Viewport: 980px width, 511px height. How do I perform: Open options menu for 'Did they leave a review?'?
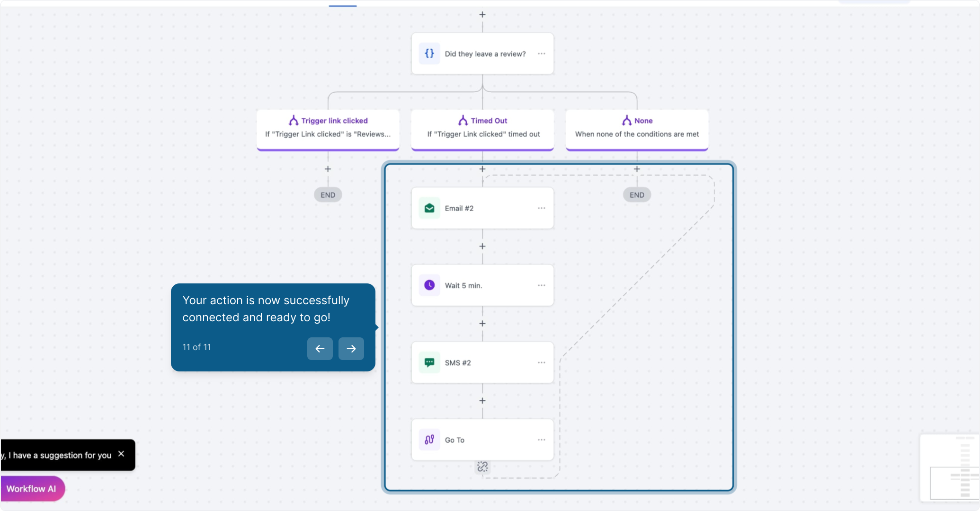coord(542,53)
